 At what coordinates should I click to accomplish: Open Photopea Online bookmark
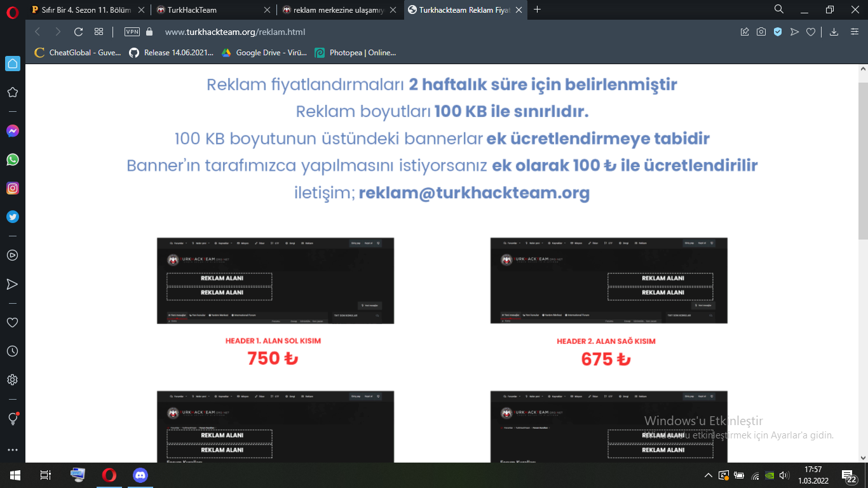(x=356, y=53)
